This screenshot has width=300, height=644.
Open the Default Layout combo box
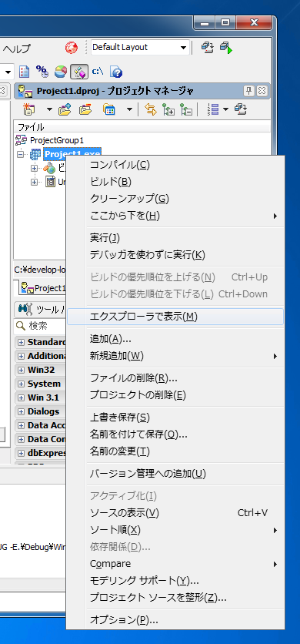point(140,48)
